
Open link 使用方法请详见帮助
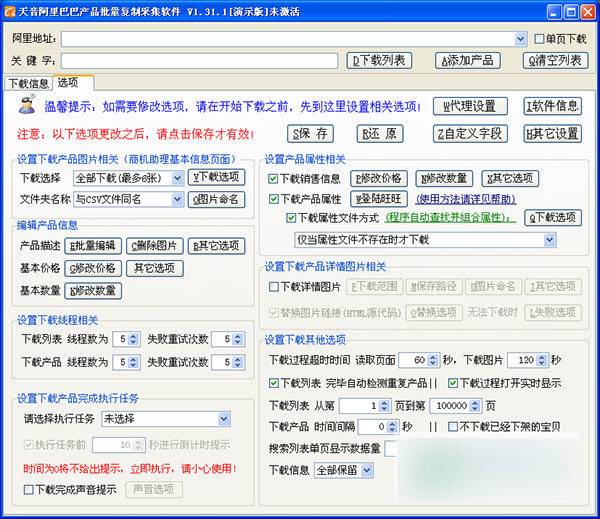point(466,199)
